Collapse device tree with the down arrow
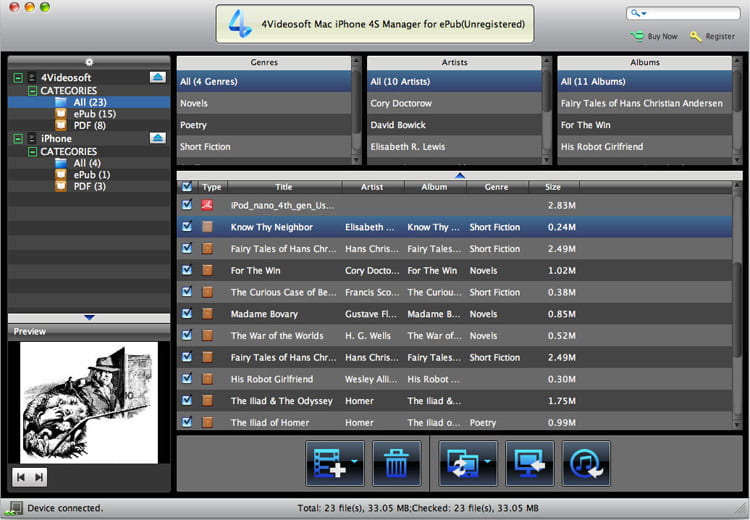 coord(89,318)
